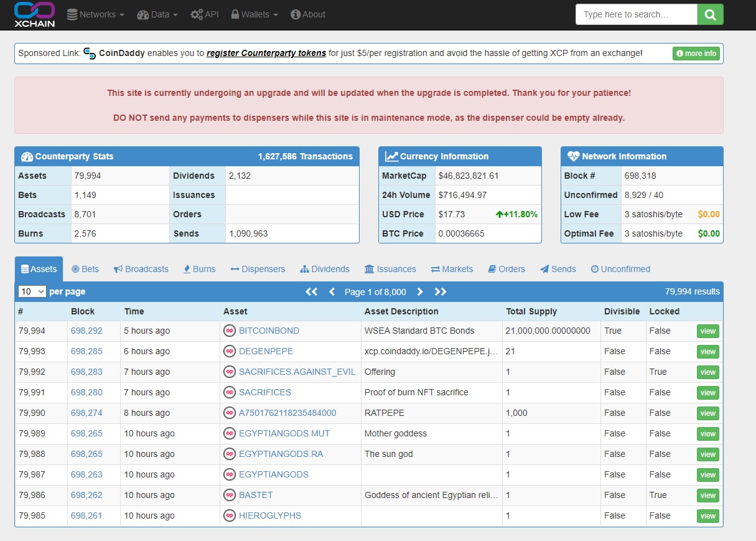756x541 pixels.
Task: Click the 1,627,586 Transactions text
Action: tap(306, 156)
